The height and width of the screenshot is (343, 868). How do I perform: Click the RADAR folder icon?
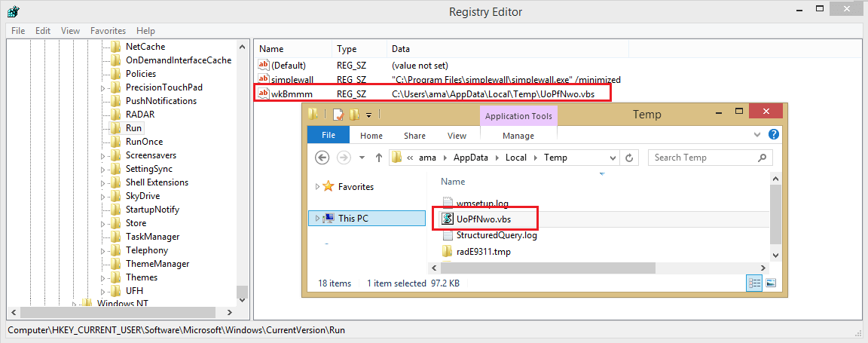coord(116,114)
